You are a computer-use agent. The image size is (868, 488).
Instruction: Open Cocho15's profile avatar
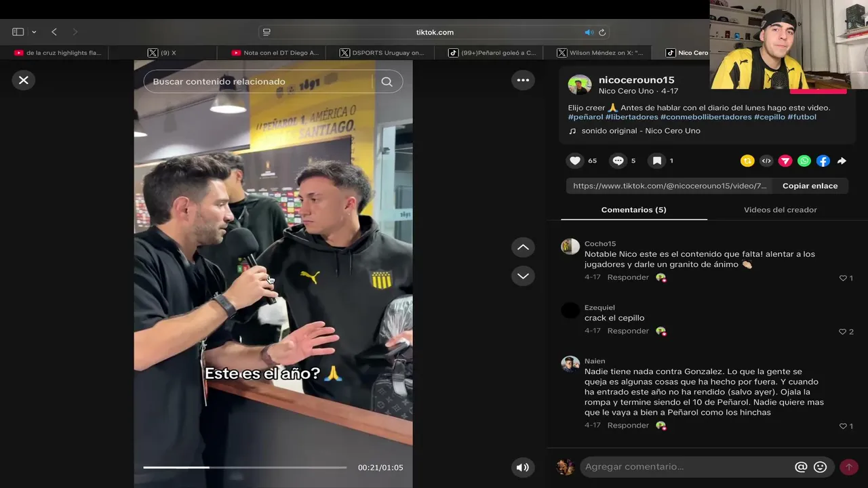(570, 246)
